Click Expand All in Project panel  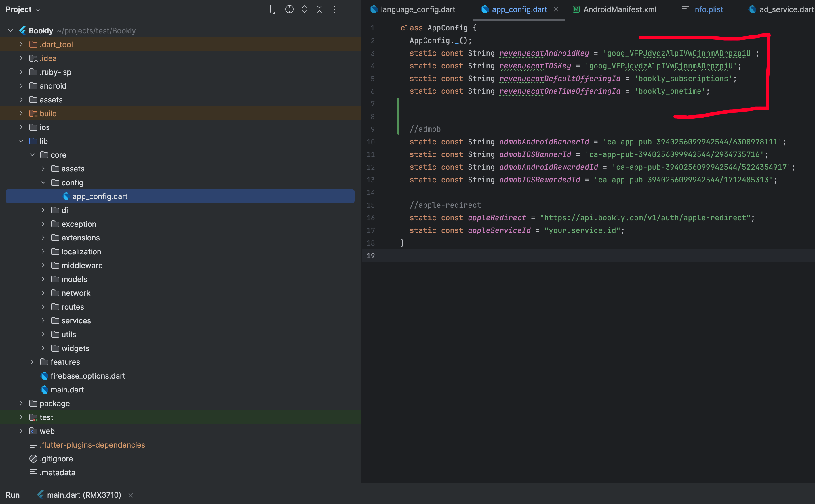pyautogui.click(x=304, y=9)
